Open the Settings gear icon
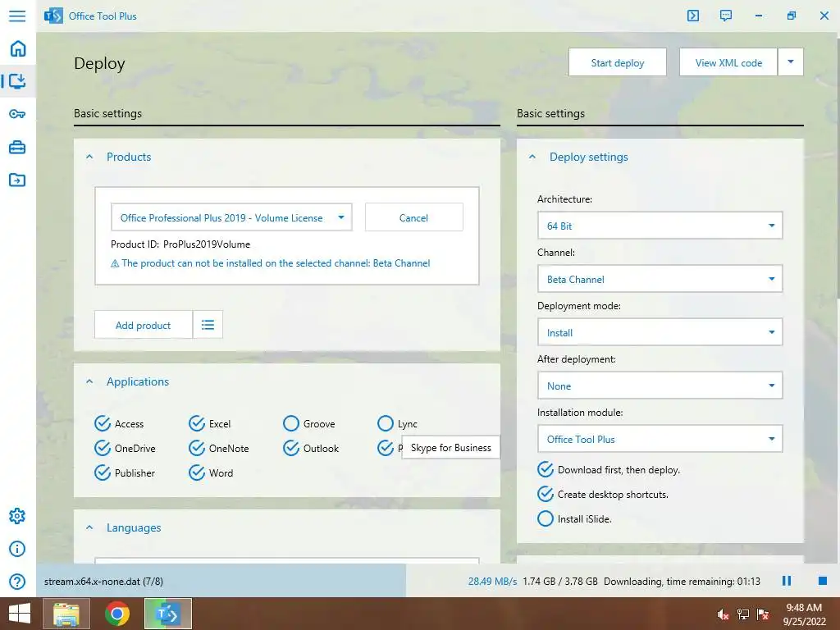The height and width of the screenshot is (630, 840). (x=17, y=516)
